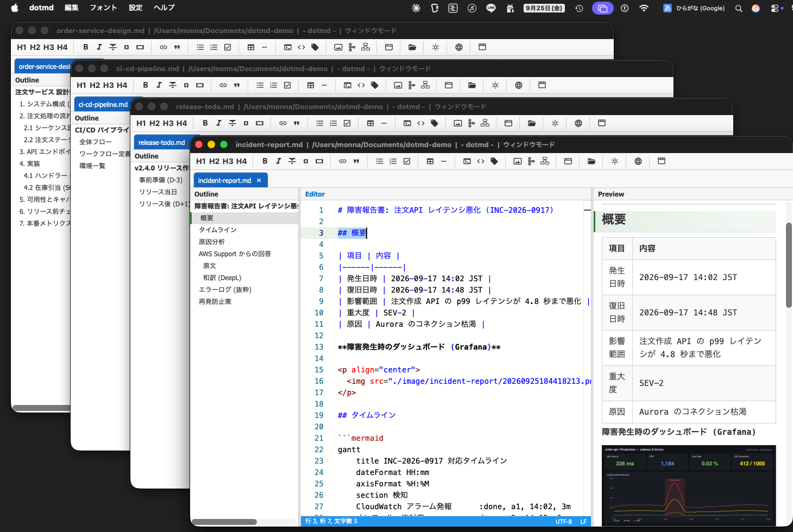Click the Preview pane vertical scrollbar
Image resolution: width=793 pixels, height=532 pixels.
pyautogui.click(x=789, y=265)
